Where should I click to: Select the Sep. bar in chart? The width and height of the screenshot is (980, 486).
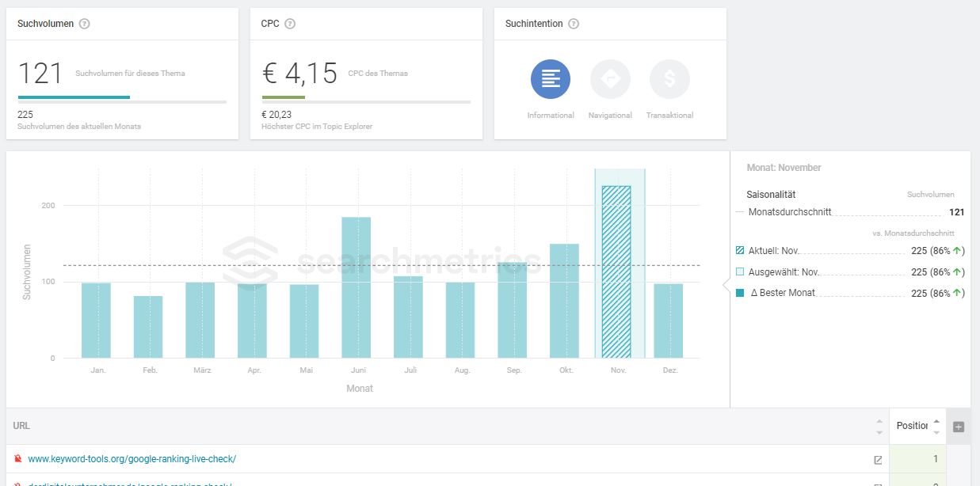513,310
